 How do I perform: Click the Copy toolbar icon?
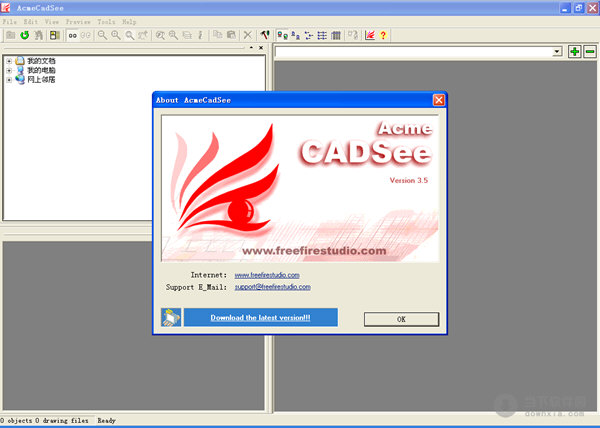pos(217,35)
